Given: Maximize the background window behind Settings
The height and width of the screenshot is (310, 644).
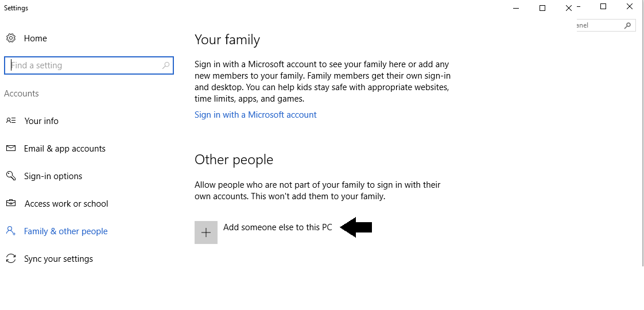Looking at the screenshot, I should click(x=603, y=7).
